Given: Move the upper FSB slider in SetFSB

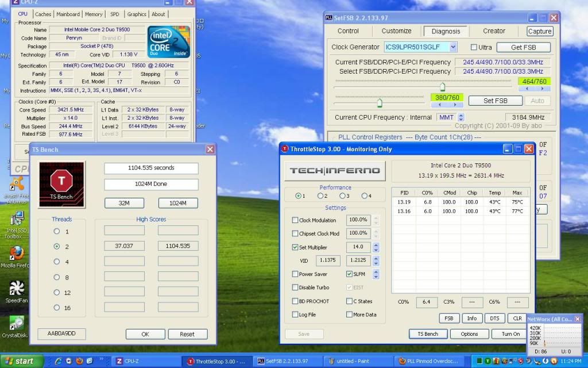Looking at the screenshot, I should tap(443, 87).
